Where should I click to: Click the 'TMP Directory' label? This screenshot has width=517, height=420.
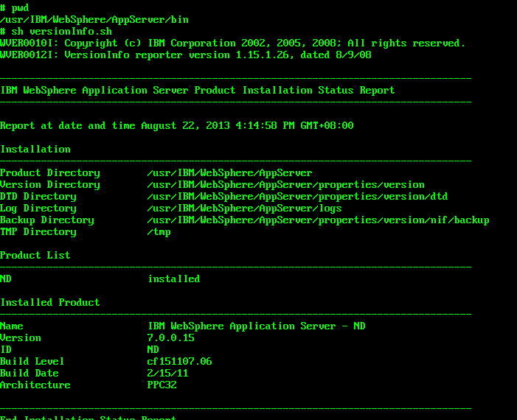point(38,232)
